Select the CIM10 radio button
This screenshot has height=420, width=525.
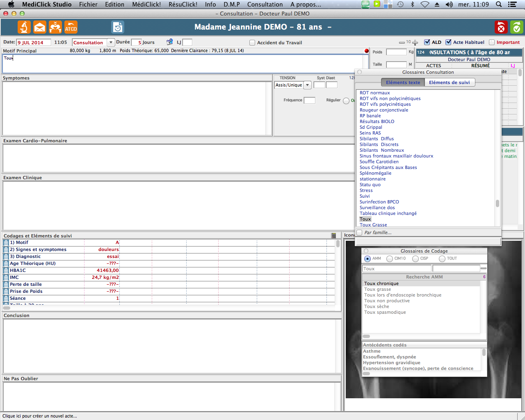[x=390, y=259]
